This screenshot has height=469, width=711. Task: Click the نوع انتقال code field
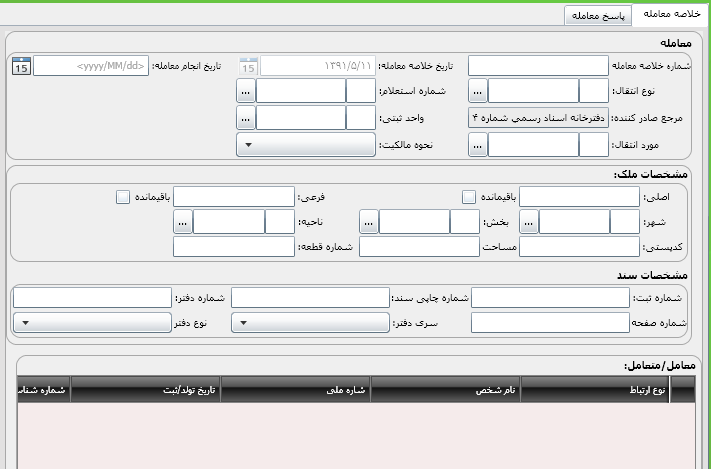pyautogui.click(x=594, y=91)
